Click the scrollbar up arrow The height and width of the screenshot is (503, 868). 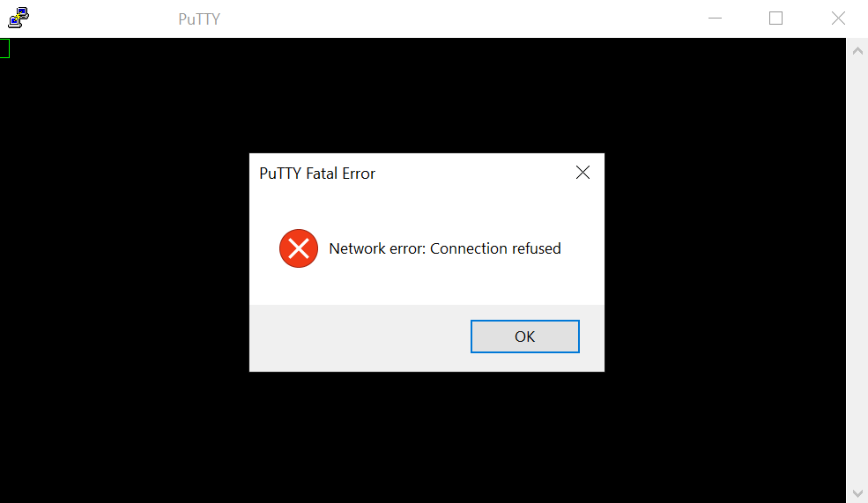(x=857, y=51)
